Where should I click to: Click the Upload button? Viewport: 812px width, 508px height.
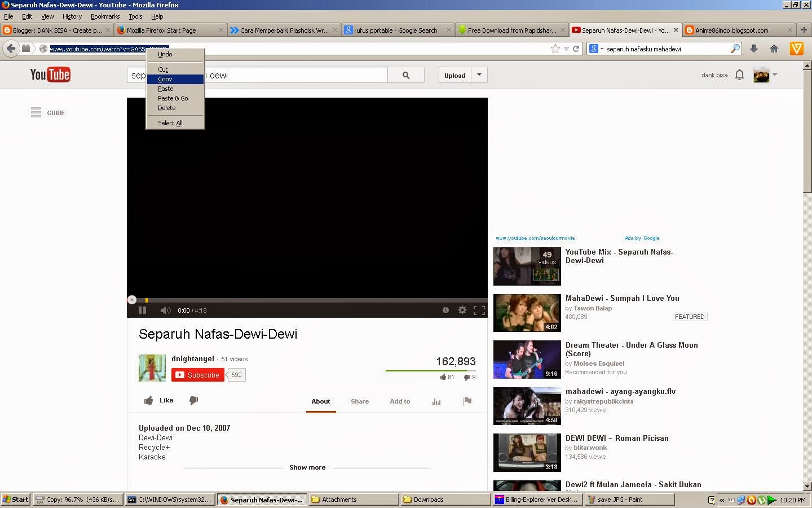(455, 75)
